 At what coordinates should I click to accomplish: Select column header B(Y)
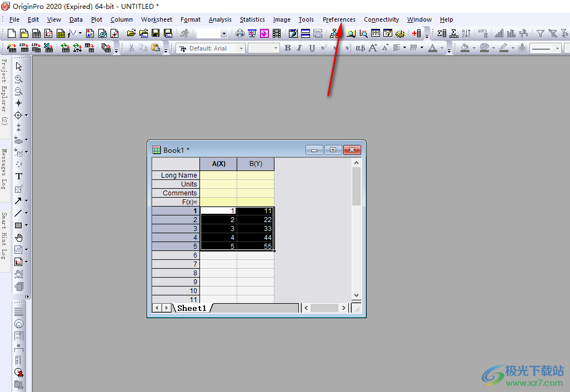click(256, 164)
